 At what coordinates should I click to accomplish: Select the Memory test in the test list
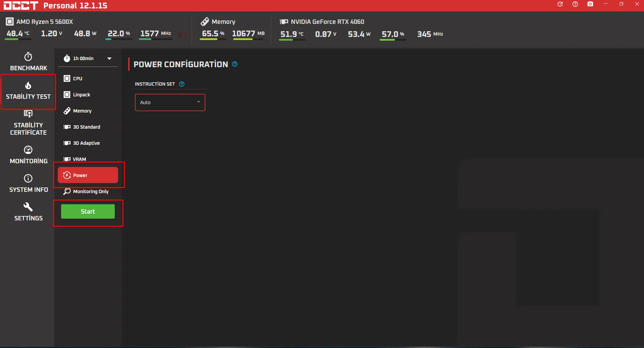pyautogui.click(x=88, y=111)
